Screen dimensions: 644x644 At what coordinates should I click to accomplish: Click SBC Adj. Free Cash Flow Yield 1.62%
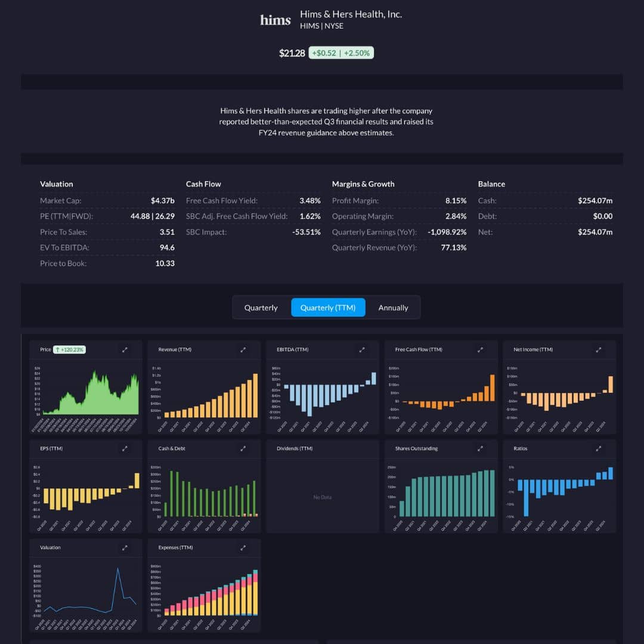[310, 216]
